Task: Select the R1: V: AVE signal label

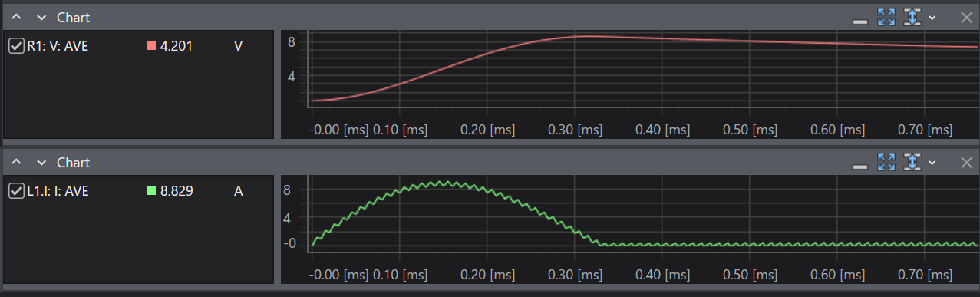Action: 58,46
